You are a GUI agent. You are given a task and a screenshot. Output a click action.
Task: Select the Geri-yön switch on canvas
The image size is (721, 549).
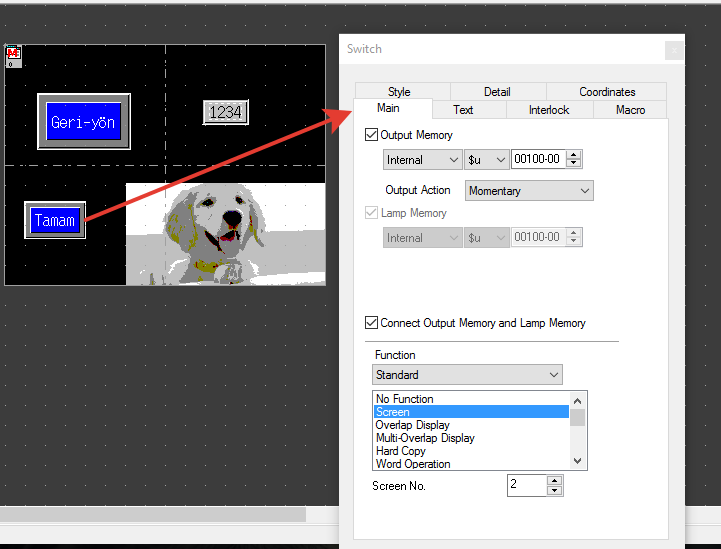point(84,122)
